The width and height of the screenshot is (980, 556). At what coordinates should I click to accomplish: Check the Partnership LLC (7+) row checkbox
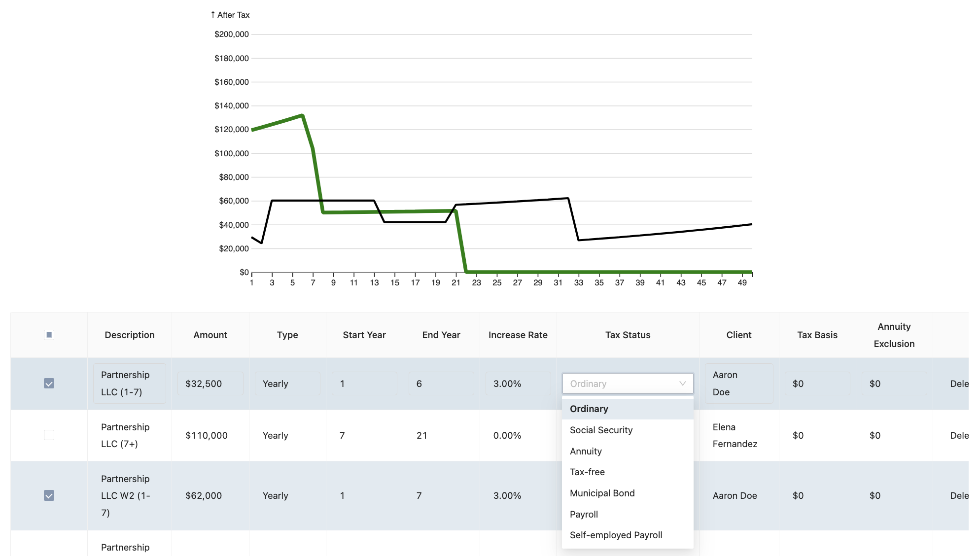click(49, 435)
